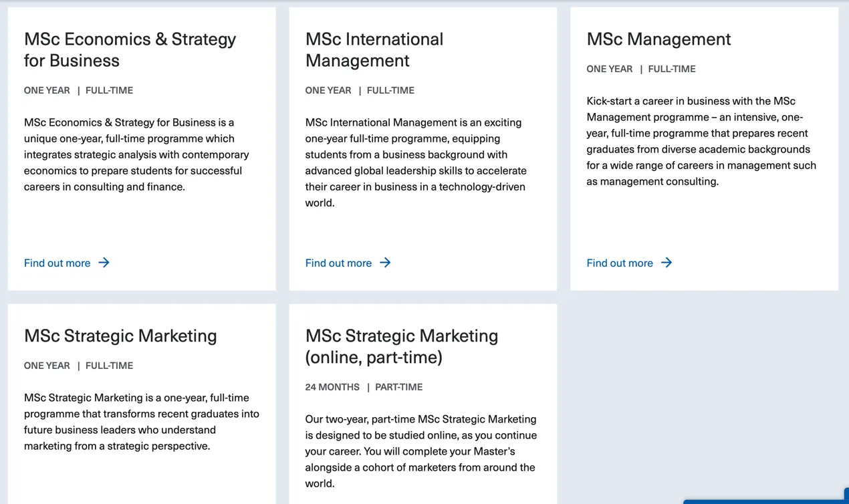Click the Economics & Strategy programme description text
Image resolution: width=849 pixels, height=504 pixels.
[x=137, y=154]
